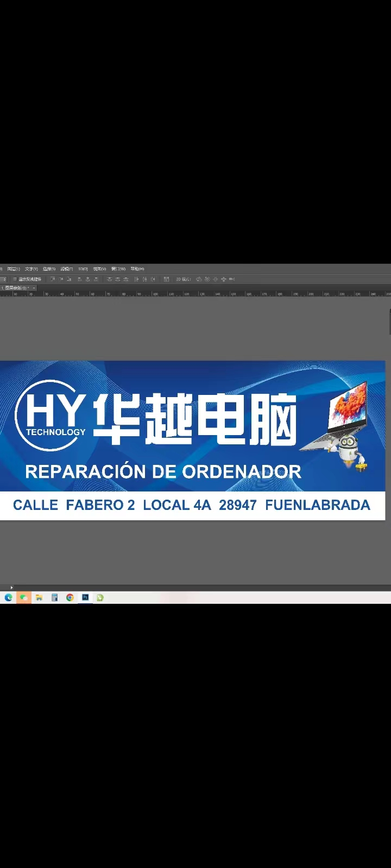Screen dimensions: 391x868
Task: Open the 窗口 menu
Action: tap(118, 269)
